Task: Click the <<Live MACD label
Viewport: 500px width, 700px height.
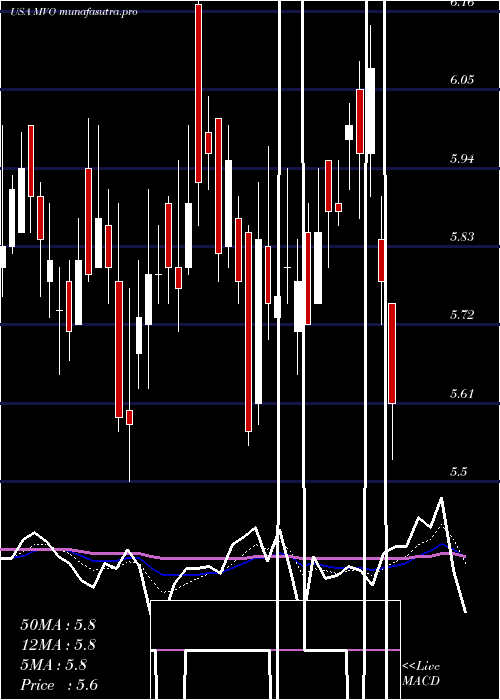Action: [421, 674]
